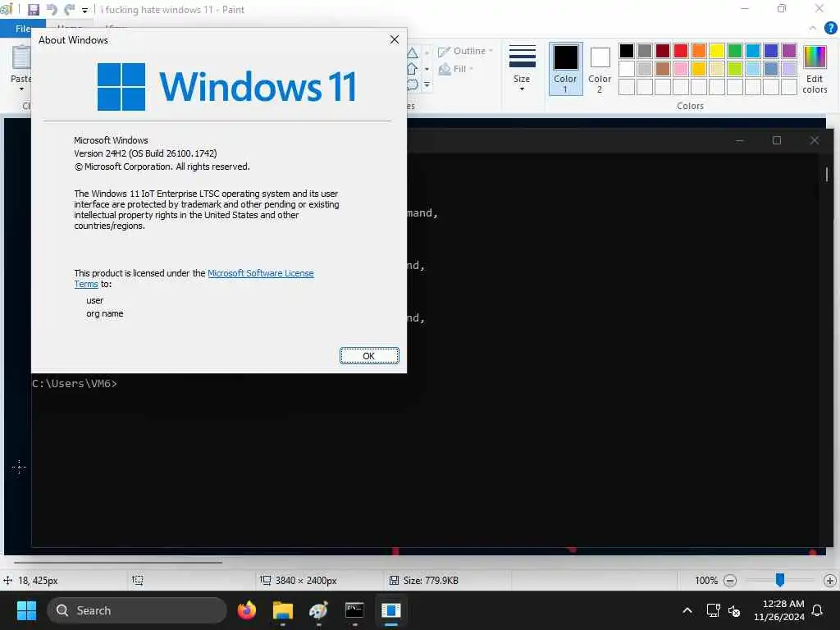The height and width of the screenshot is (630, 840).
Task: Pick the brown swatch
Action: click(663, 69)
